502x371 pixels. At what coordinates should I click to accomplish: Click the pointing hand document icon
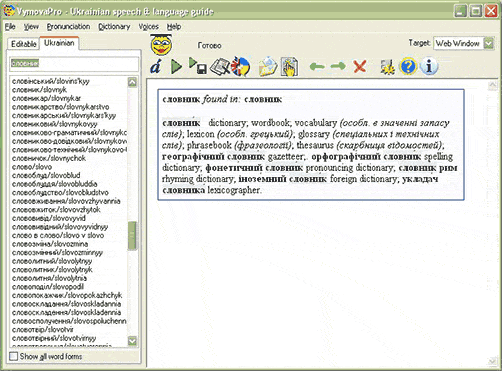pos(289,66)
